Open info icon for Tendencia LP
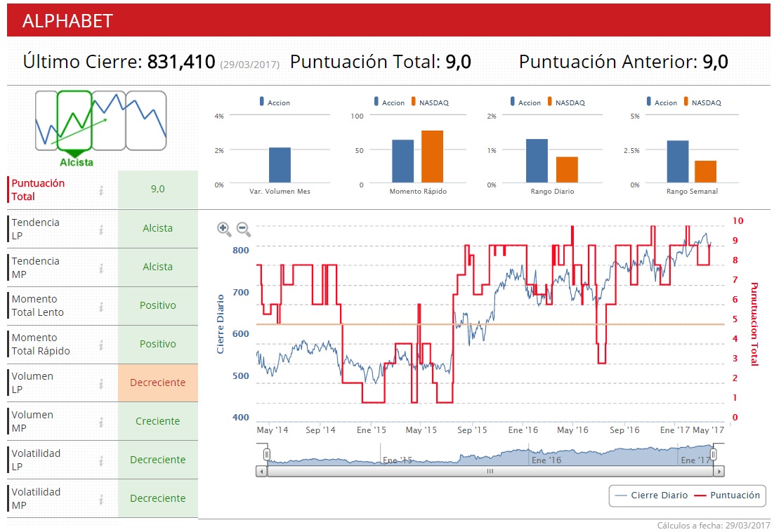 101,230
